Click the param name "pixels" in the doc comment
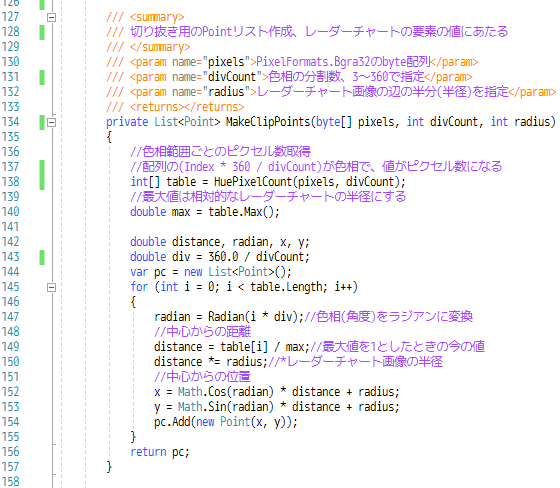This screenshot has height=488, width=560. pos(226,62)
